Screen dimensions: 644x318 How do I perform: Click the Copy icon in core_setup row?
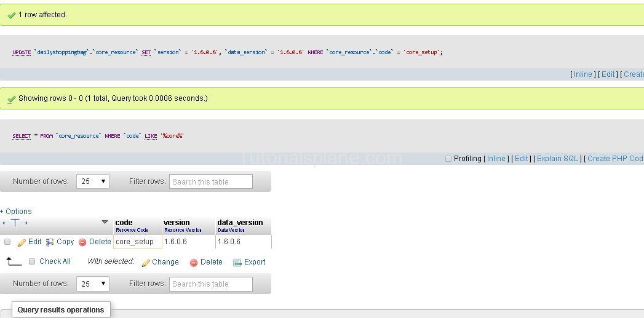(50, 242)
